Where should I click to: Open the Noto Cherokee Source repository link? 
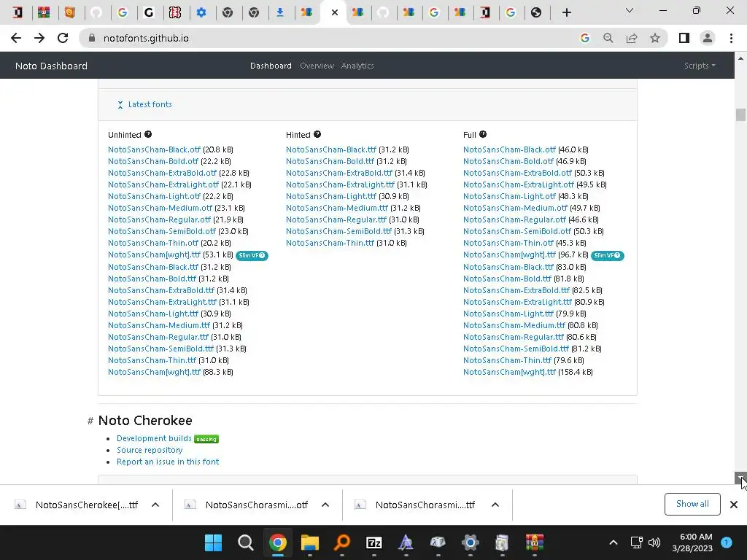tap(150, 450)
